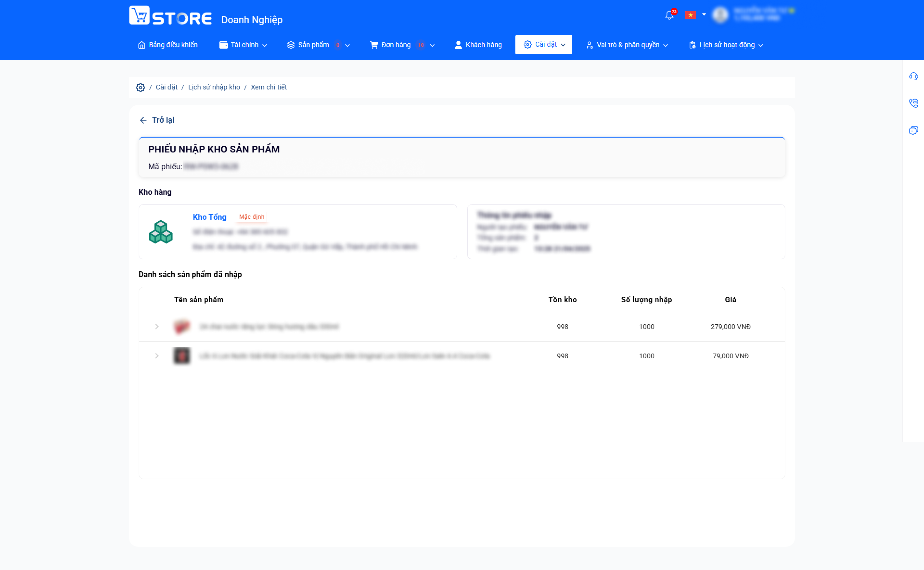This screenshot has width=924, height=570.
Task: Click the headset support icon
Action: (913, 76)
